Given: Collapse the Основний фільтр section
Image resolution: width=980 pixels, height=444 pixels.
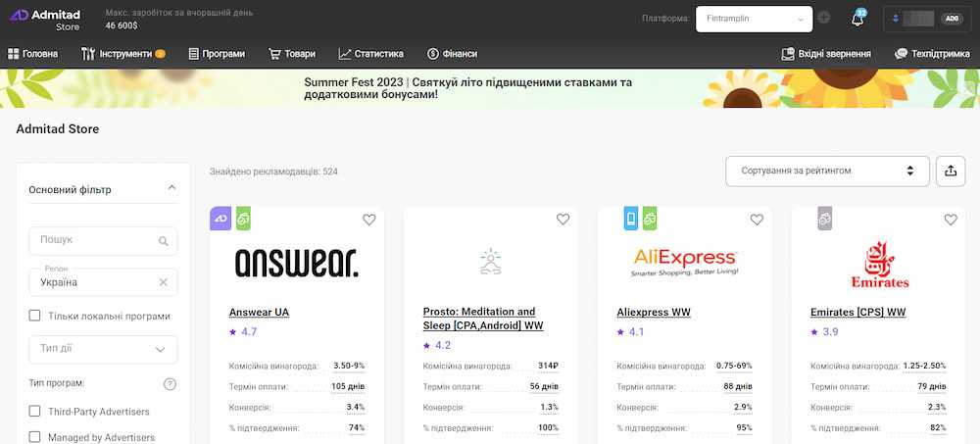Looking at the screenshot, I should pyautogui.click(x=172, y=188).
